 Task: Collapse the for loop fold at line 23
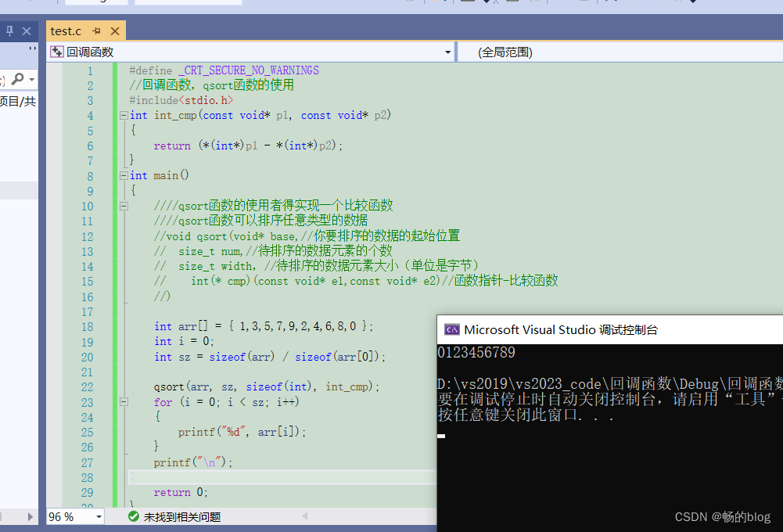(x=124, y=401)
